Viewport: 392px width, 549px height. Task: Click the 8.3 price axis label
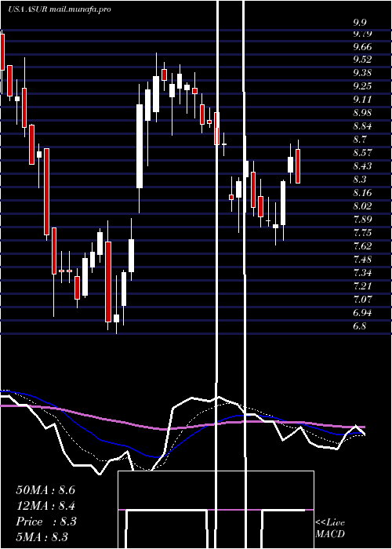point(360,180)
